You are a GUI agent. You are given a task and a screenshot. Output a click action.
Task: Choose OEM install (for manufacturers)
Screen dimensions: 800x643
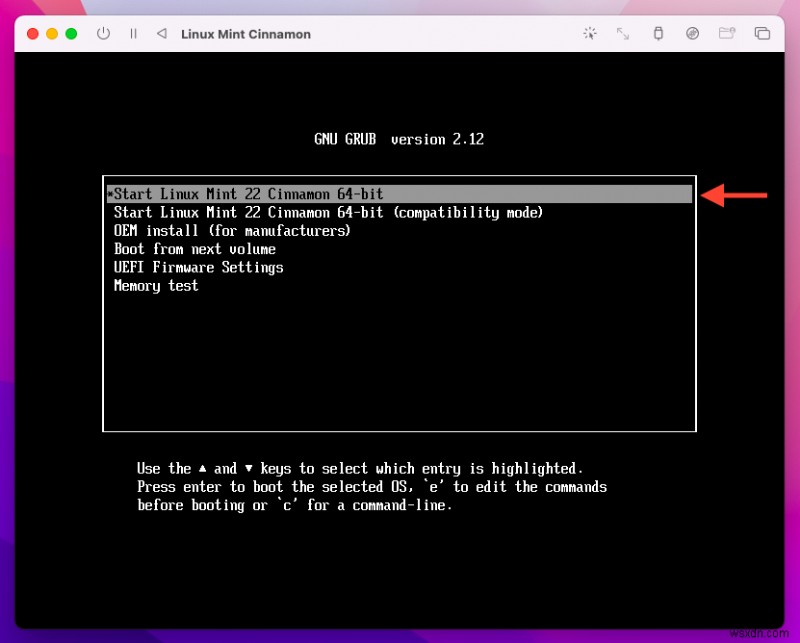click(232, 231)
